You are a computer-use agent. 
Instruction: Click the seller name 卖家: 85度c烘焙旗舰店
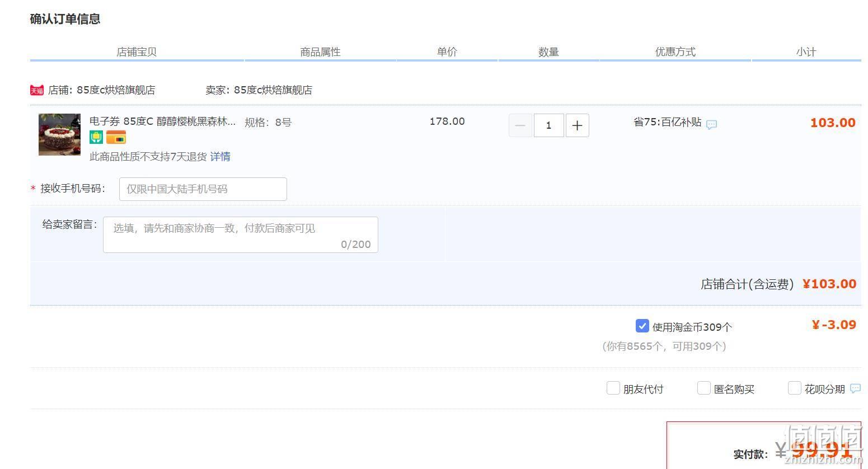(259, 90)
